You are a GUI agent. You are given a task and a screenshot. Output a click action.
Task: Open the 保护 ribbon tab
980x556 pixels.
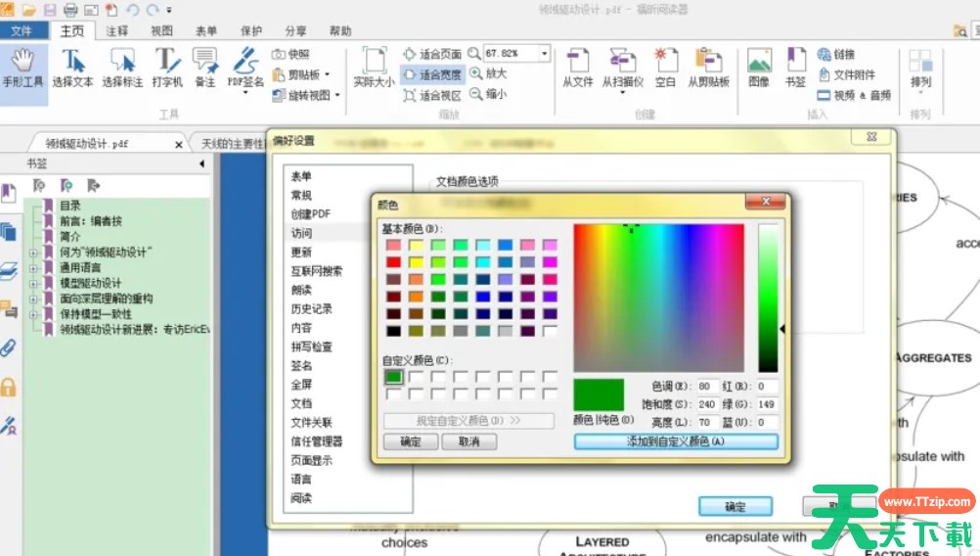(x=251, y=31)
